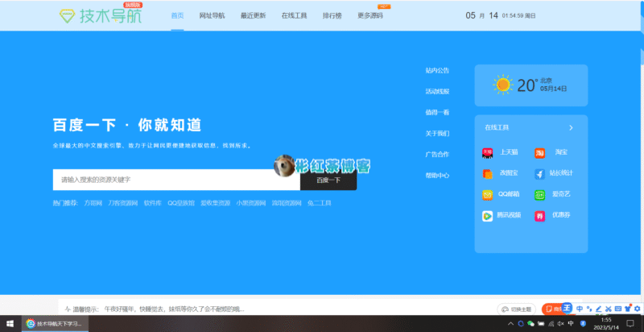Click the sun weather icon

point(502,85)
